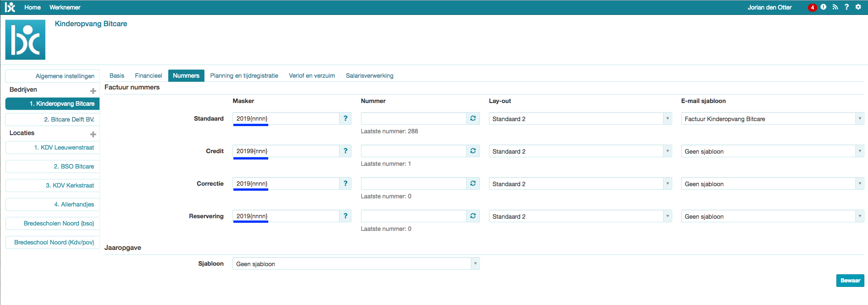This screenshot has width=868, height=305.
Task: Switch to the Basis tab
Action: point(117,75)
